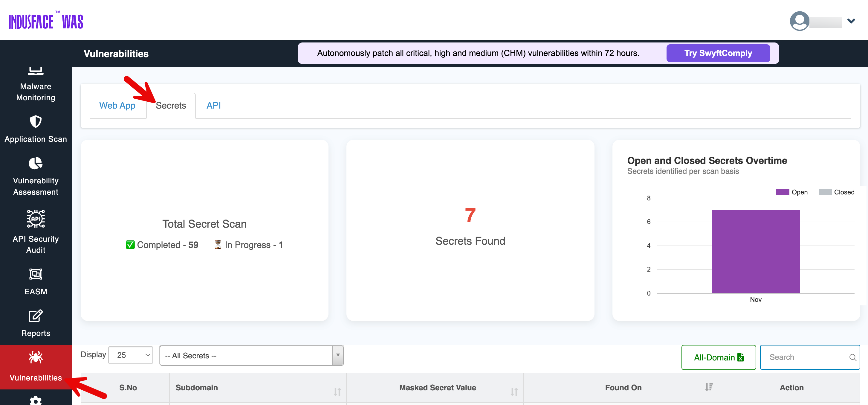868x405 pixels.
Task: Open the Display rows count dropdown
Action: click(x=130, y=355)
